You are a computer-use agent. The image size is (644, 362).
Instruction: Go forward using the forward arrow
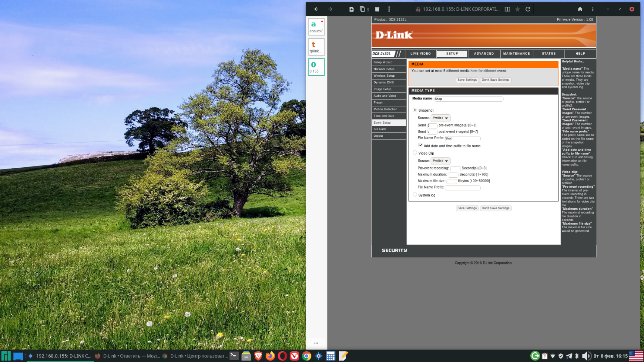tap(330, 9)
